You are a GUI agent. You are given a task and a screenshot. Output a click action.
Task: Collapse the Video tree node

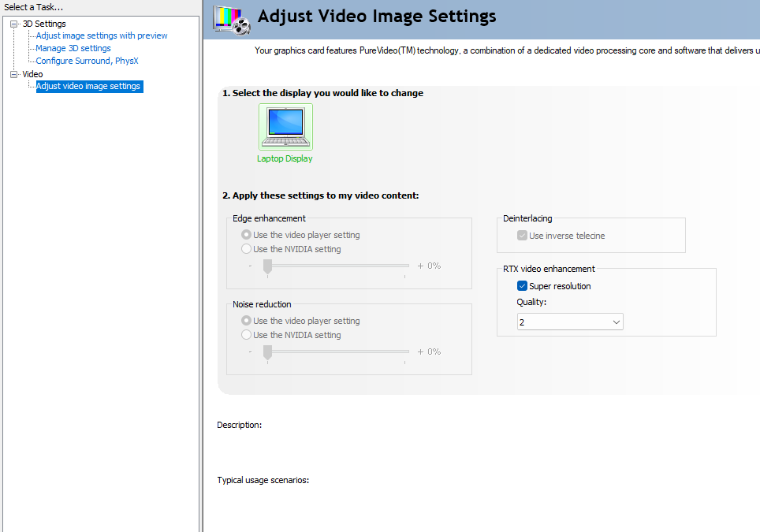point(13,74)
